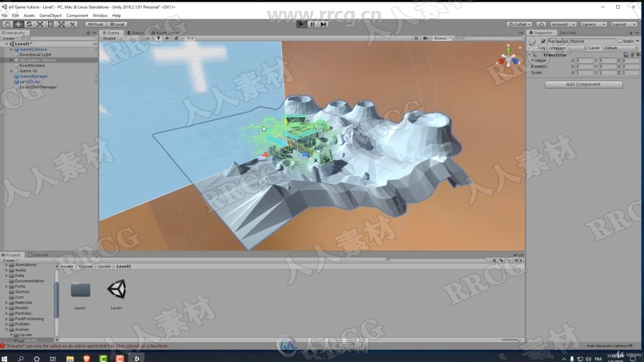This screenshot has height=362, width=644.
Task: Open the GameObject menu
Action: pos(50,16)
